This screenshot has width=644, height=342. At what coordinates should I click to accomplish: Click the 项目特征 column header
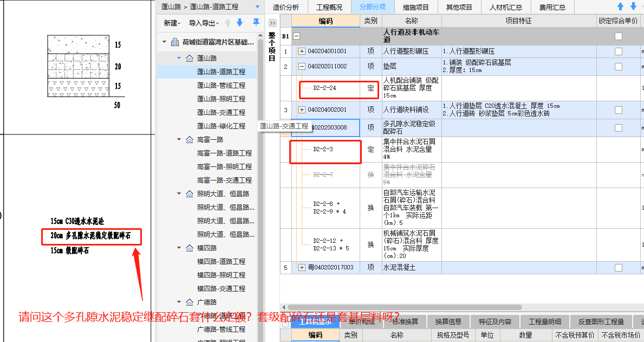(519, 21)
